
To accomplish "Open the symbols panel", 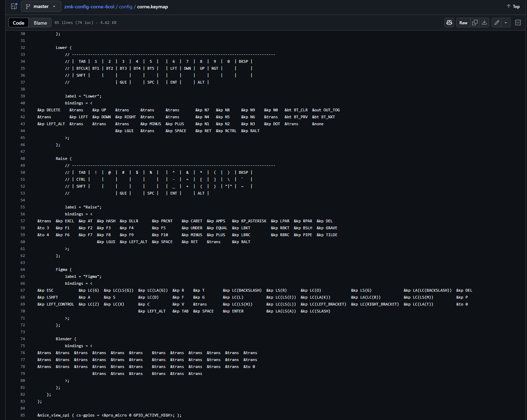I will (x=518, y=23).
